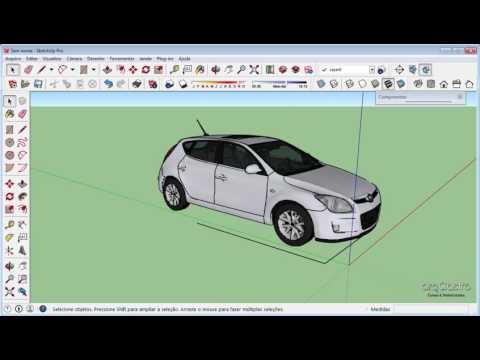Screen dimensions: 480x360
Task: Select the Orbit tool in the top toolbar
Action: 216,70
